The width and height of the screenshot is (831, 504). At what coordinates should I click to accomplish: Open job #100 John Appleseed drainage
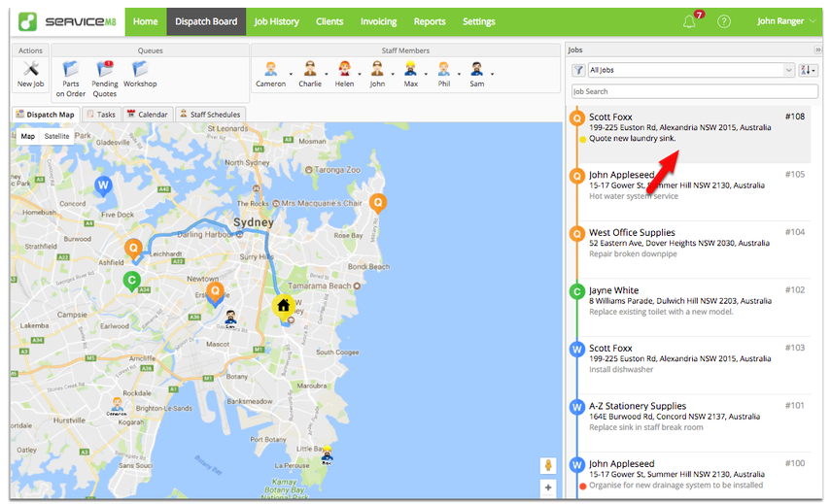(694, 476)
